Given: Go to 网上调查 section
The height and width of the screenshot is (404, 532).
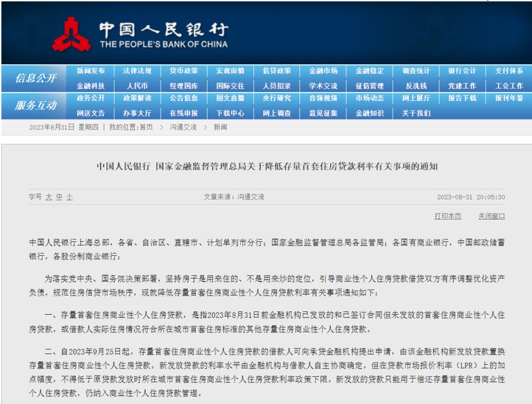Looking at the screenshot, I should 277,113.
